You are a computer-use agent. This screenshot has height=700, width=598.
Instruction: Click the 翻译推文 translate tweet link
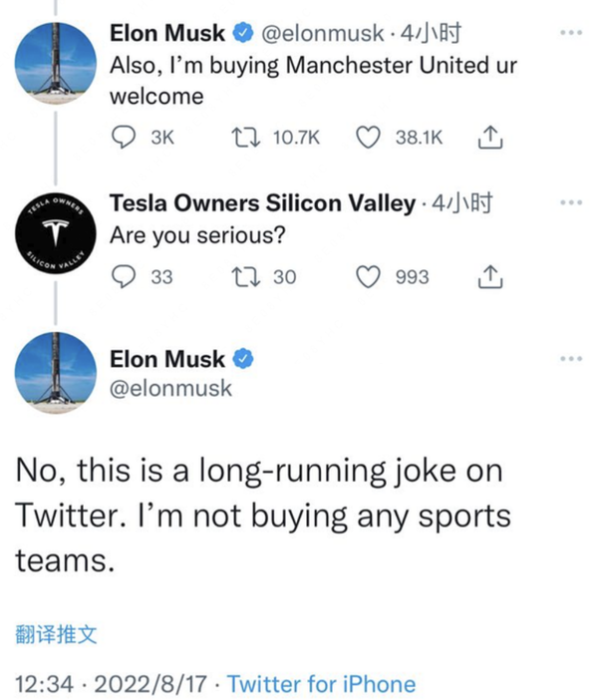click(x=57, y=634)
